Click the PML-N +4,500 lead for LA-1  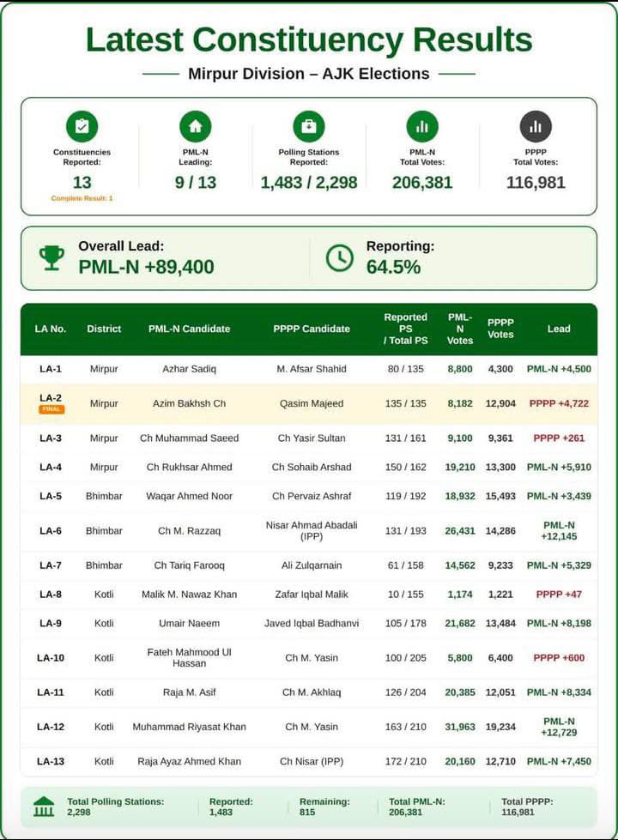559,369
